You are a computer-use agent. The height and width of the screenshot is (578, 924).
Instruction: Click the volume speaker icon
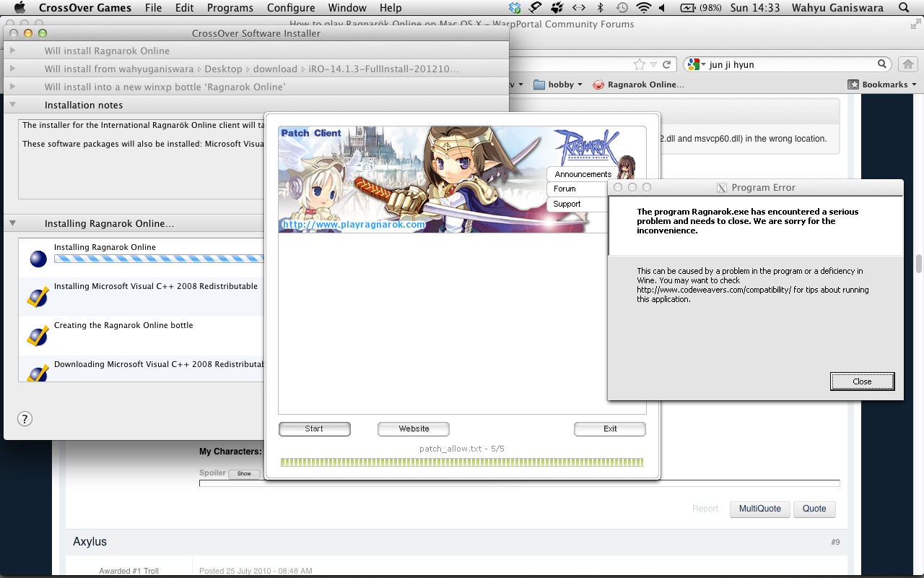point(662,8)
